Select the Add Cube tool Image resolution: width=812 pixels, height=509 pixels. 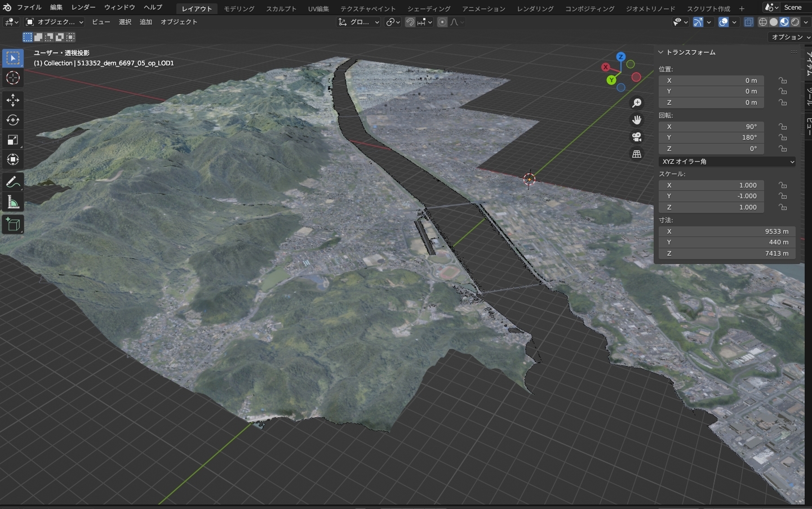pyautogui.click(x=13, y=224)
